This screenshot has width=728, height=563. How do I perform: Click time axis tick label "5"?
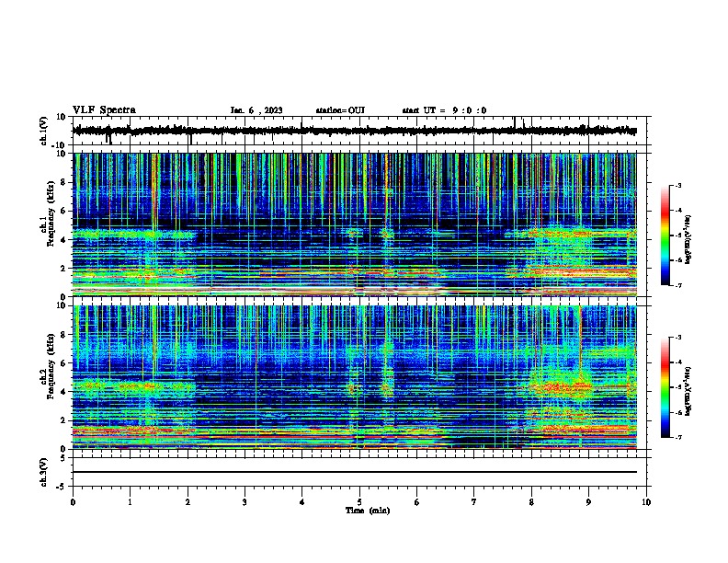[359, 502]
